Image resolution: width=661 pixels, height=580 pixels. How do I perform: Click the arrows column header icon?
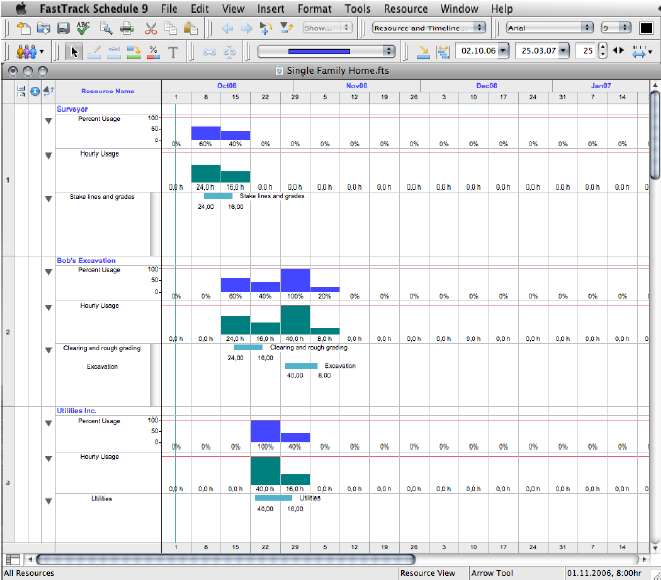click(x=48, y=90)
